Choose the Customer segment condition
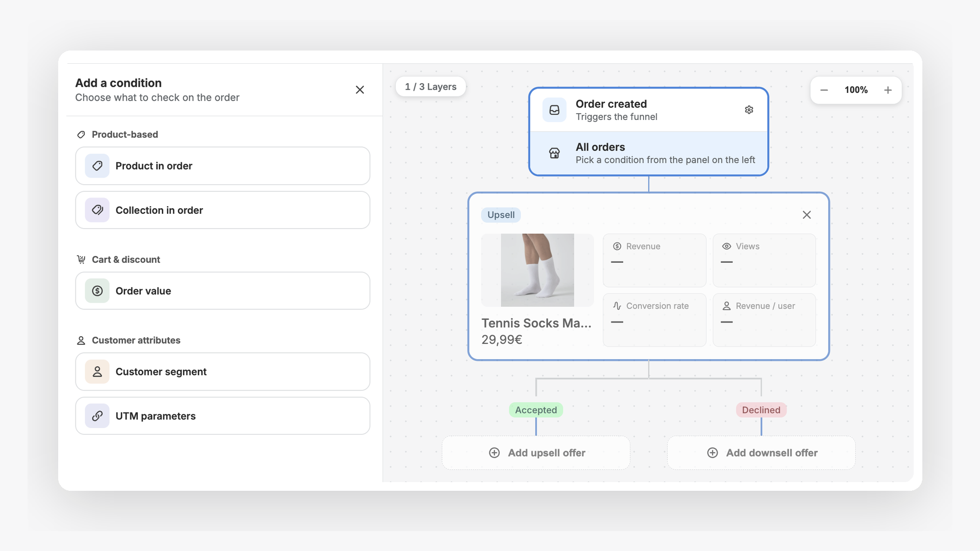 [223, 371]
